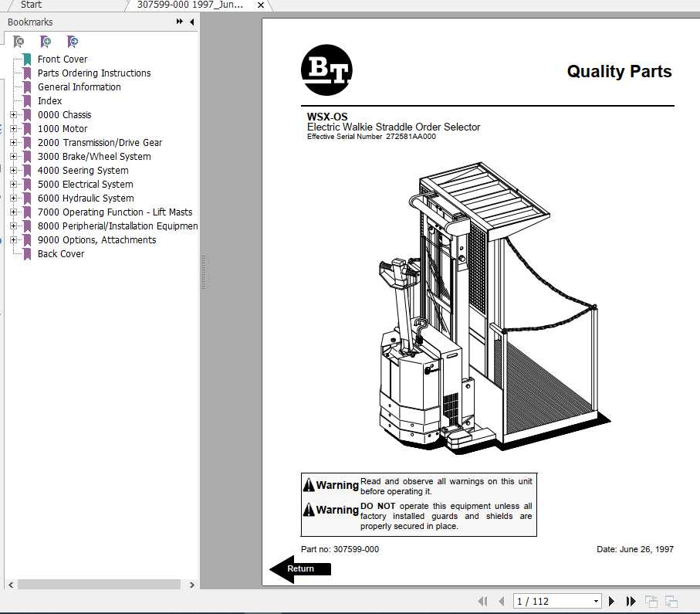Go to the previous page arrow icon

pos(502,601)
